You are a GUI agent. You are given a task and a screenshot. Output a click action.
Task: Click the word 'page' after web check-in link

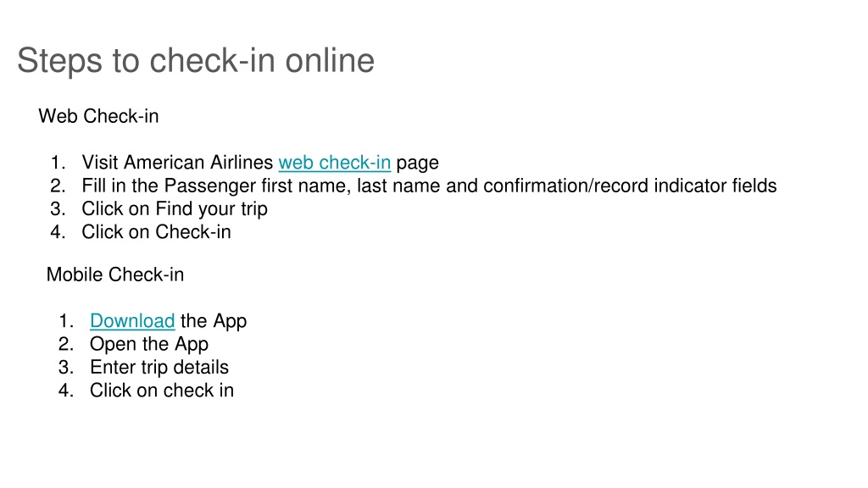[417, 164]
